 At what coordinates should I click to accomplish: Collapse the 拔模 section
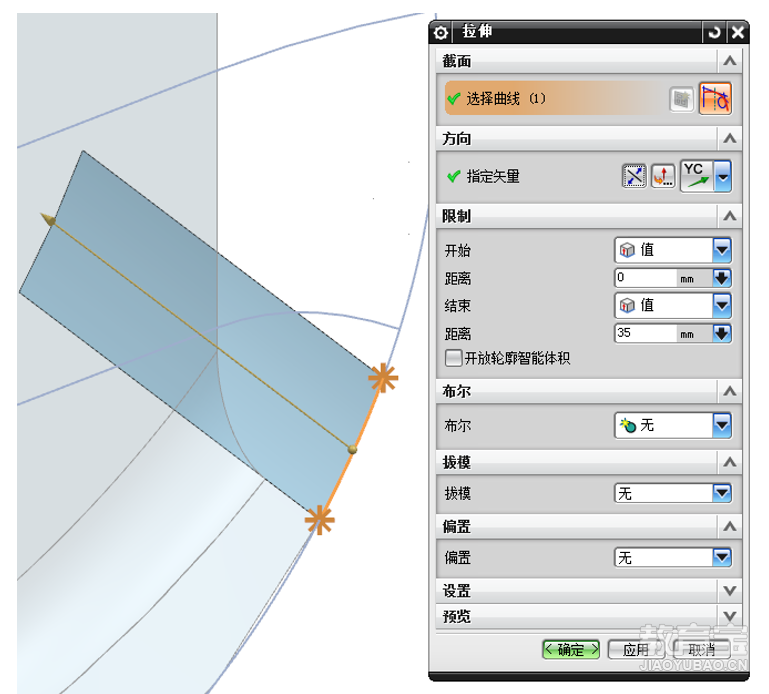click(730, 462)
